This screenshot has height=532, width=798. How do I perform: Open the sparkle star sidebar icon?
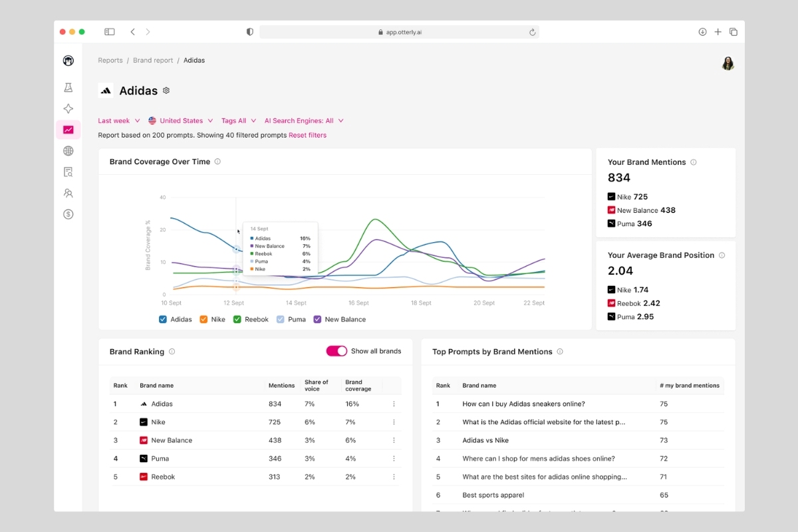point(68,109)
